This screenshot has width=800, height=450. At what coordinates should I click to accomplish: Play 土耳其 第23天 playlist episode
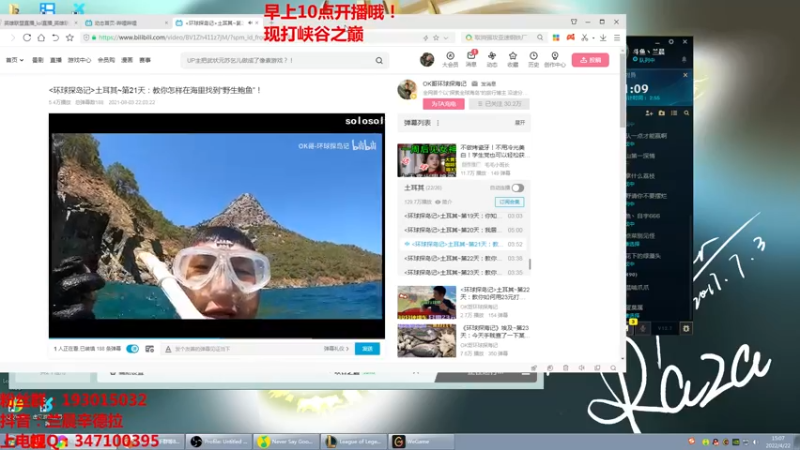click(x=463, y=272)
